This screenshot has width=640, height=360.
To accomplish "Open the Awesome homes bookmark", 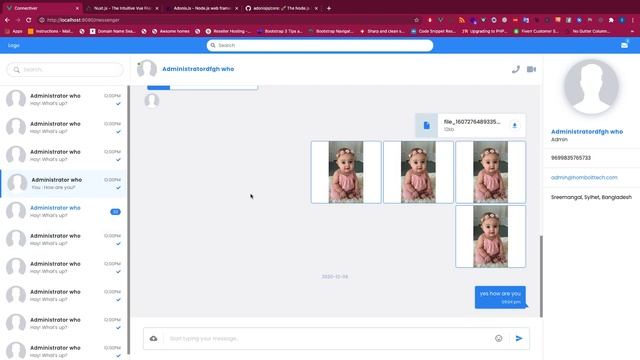I will (x=171, y=31).
